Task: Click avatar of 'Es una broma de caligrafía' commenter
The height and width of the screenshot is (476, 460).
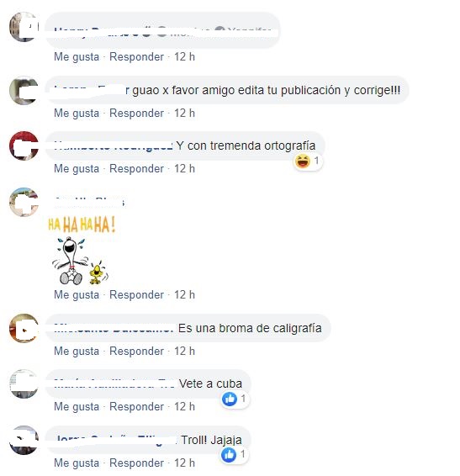Action: click(x=24, y=328)
